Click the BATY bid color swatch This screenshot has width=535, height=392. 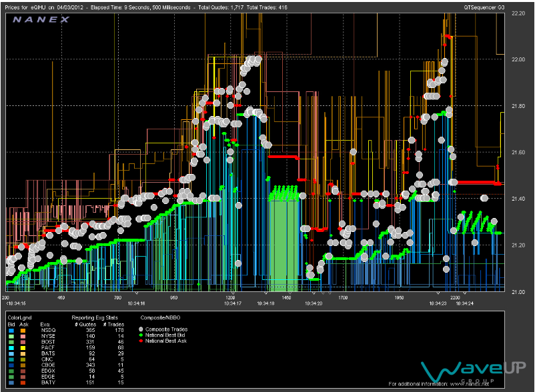(11, 383)
